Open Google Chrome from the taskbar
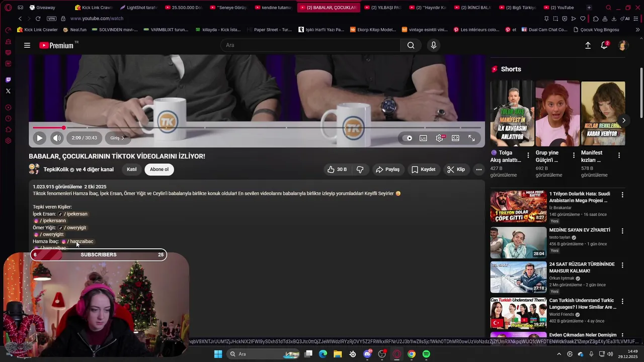This screenshot has width=644, height=362. 412,354
